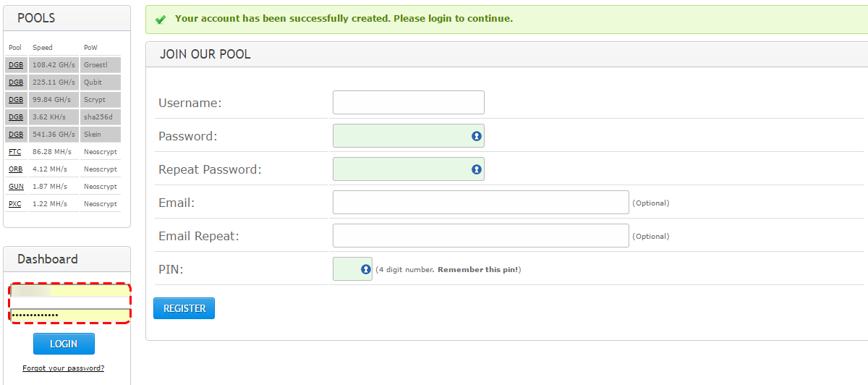868x385 pixels.
Task: Follow the Forgot your password link
Action: pyautogui.click(x=63, y=368)
